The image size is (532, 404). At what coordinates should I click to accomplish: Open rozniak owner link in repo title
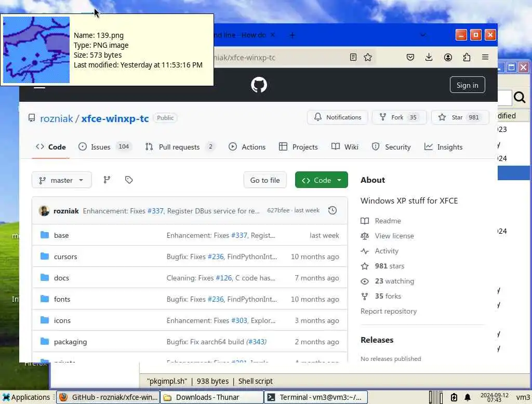click(x=56, y=118)
